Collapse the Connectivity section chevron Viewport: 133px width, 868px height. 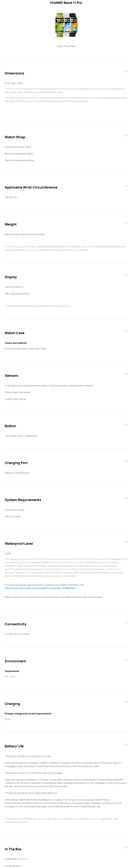[126, 622]
